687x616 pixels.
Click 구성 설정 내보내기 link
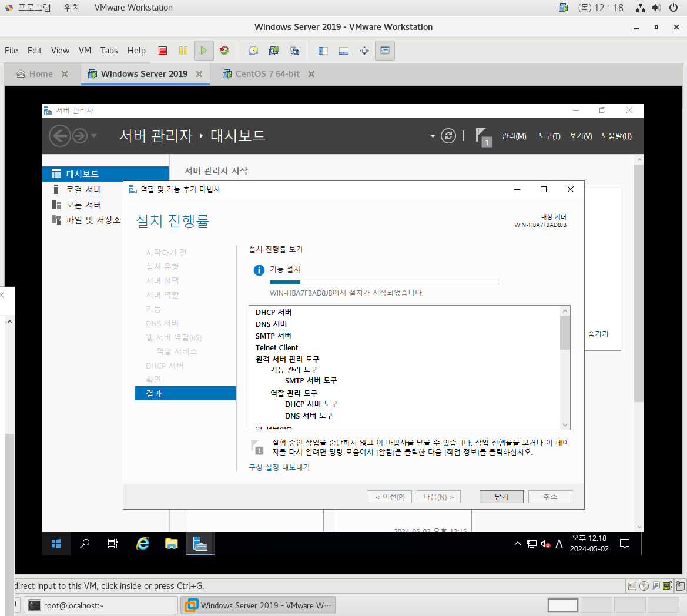[279, 467]
